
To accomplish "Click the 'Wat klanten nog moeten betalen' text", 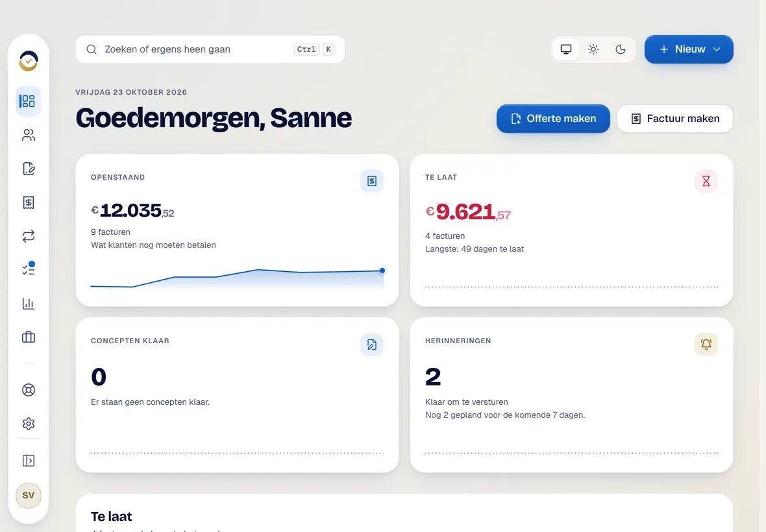I will (153, 245).
